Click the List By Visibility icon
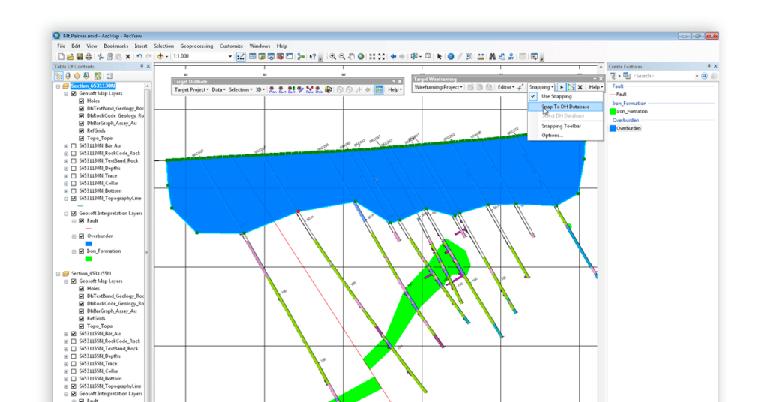 click(x=77, y=76)
